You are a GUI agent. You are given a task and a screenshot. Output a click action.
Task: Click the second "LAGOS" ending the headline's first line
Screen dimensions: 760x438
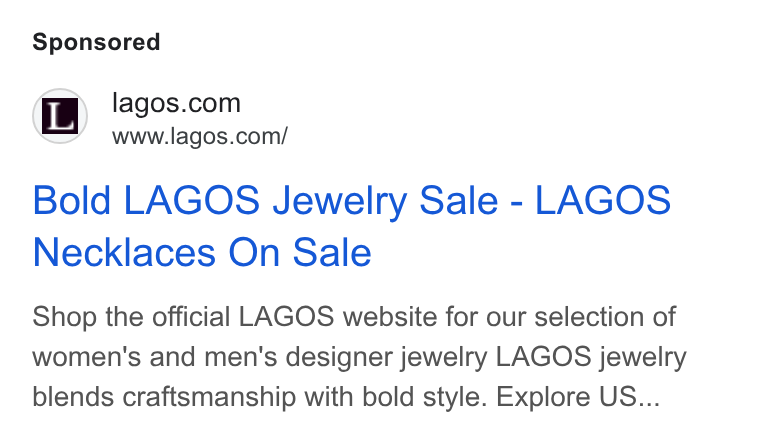click(603, 200)
